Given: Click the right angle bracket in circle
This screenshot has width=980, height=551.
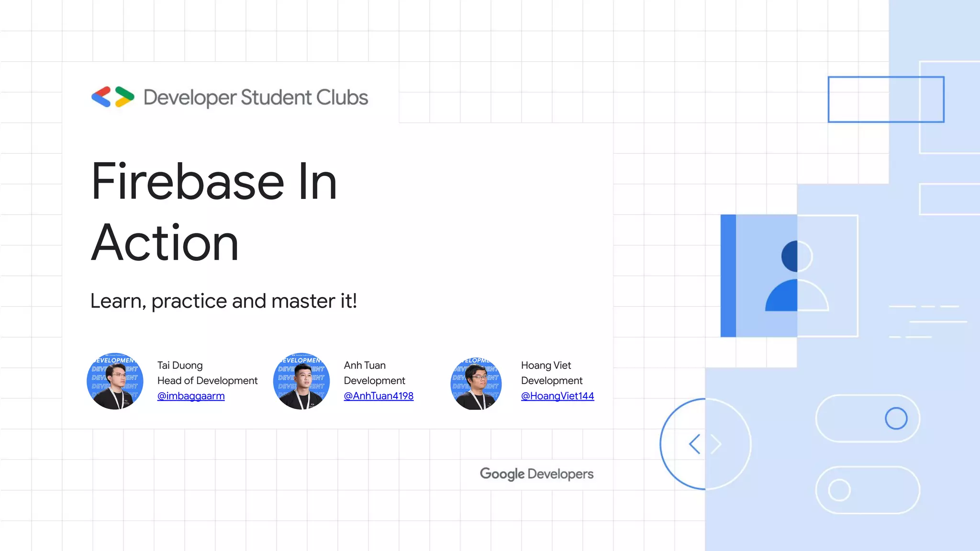Looking at the screenshot, I should click(x=716, y=444).
